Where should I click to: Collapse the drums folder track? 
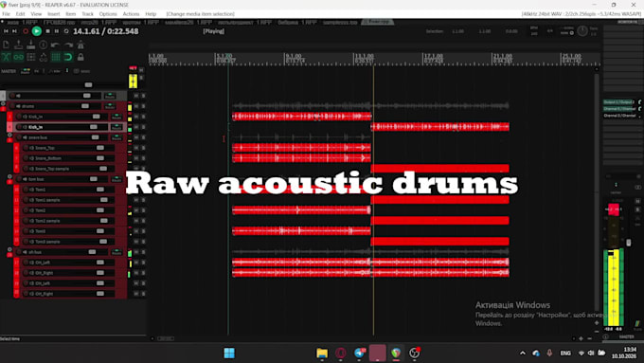pos(3,103)
